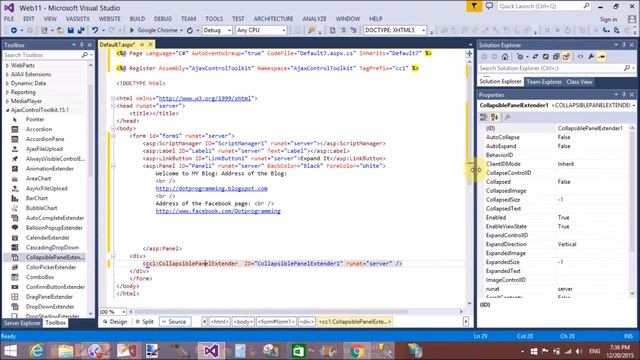
Task: Toggle Alphabetical sort in Properties panel
Action: click(x=495, y=118)
